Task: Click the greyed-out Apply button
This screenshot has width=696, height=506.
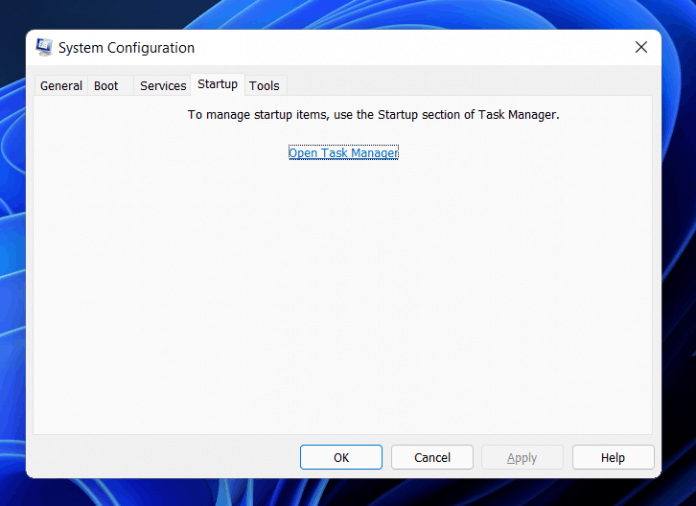Action: tap(522, 457)
